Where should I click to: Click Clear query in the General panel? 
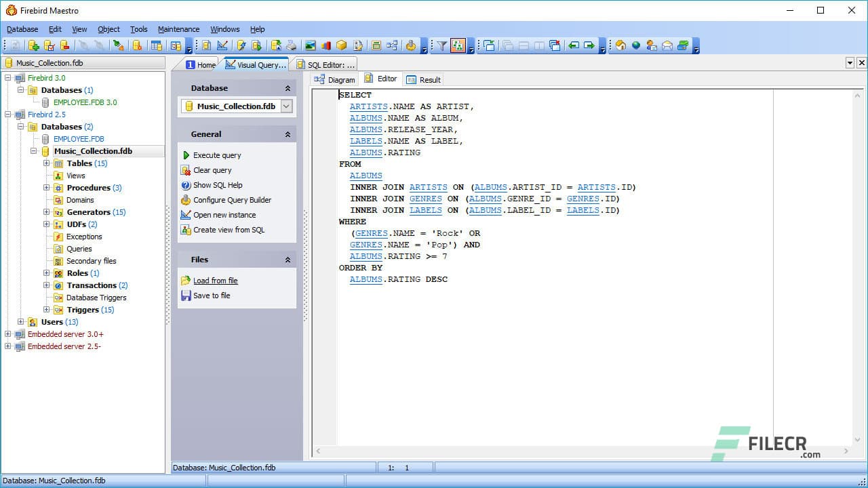coord(212,170)
